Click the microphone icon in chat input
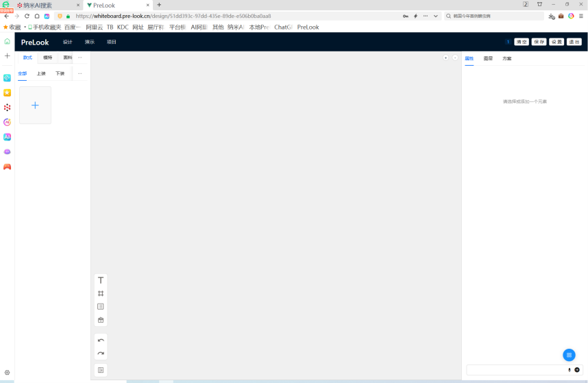The width and height of the screenshot is (588, 383). pyautogui.click(x=569, y=370)
